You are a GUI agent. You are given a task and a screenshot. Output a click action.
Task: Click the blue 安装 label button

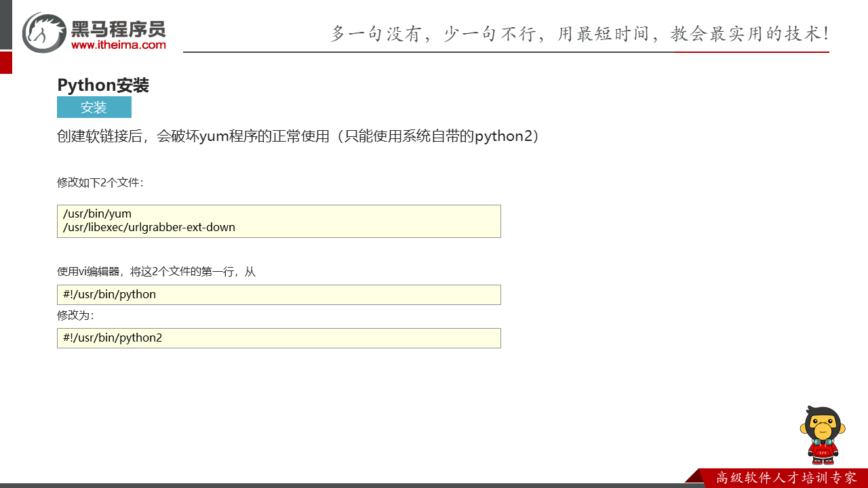point(94,107)
